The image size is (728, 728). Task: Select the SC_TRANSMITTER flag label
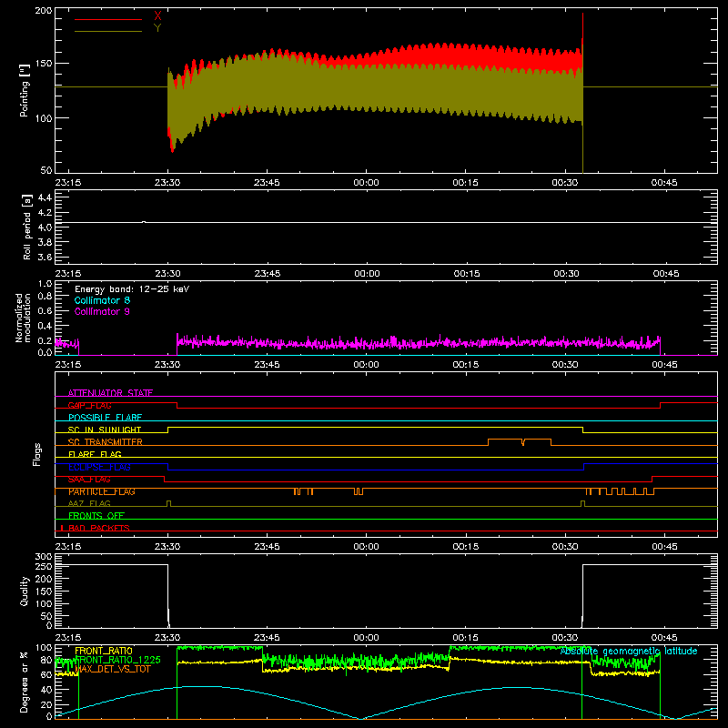106,442
